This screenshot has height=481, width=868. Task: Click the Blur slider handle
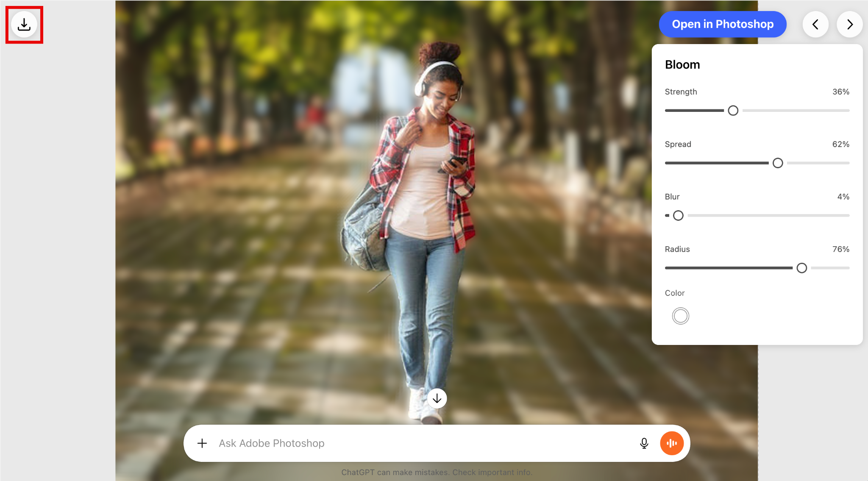click(x=678, y=216)
